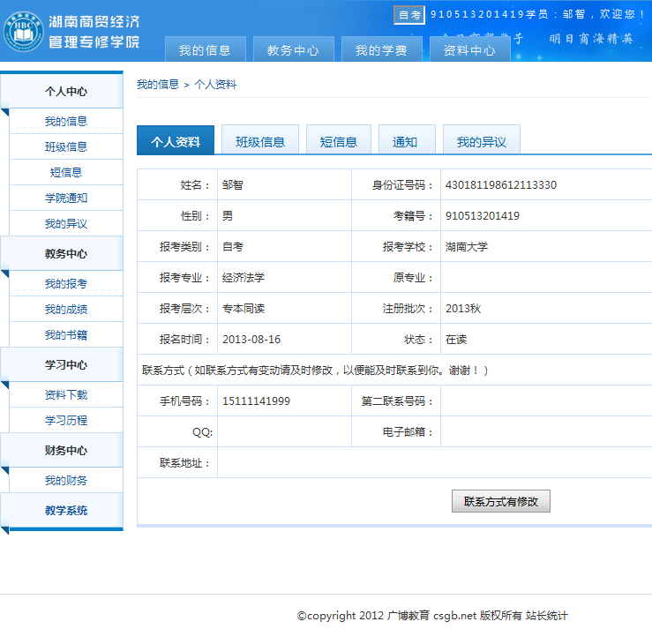
Task: Open 我的异议 in the sidebar
Action: click(x=66, y=224)
